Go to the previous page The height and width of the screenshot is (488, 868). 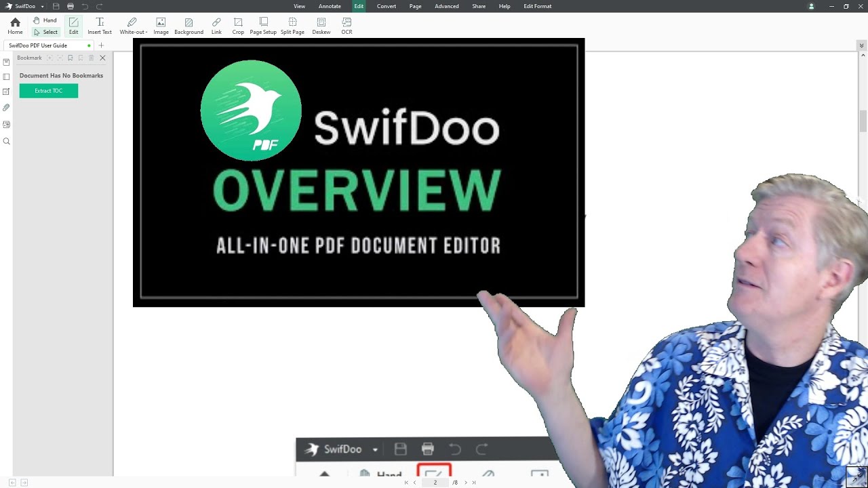pyautogui.click(x=414, y=483)
